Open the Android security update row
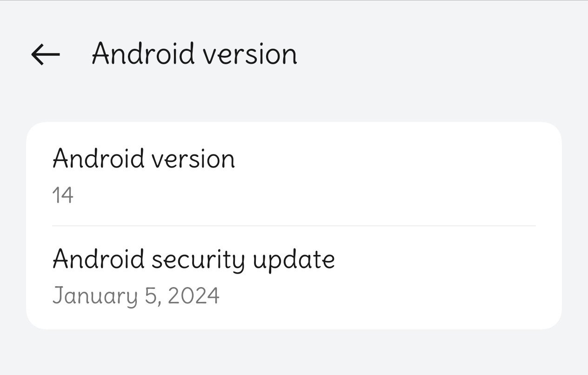 [293, 277]
